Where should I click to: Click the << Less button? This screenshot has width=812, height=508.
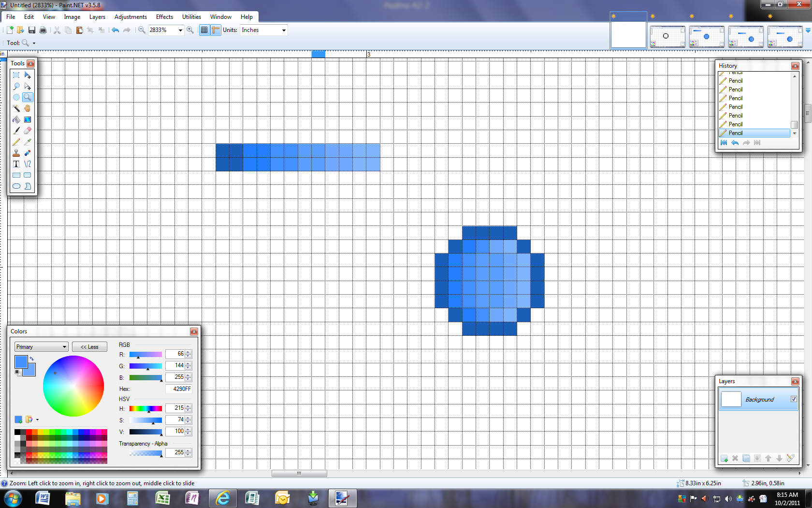(x=89, y=347)
